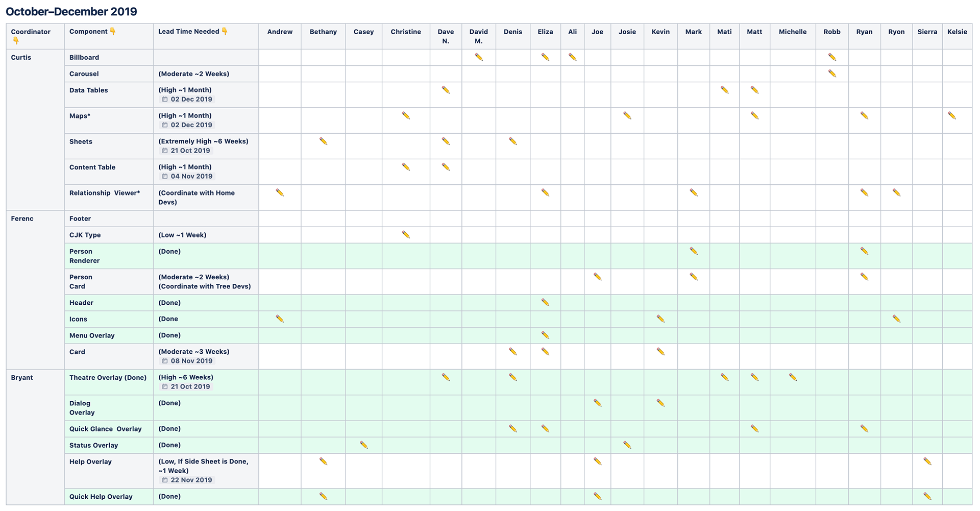Select the Billboard component cell
This screenshot has height=511, width=980.
pyautogui.click(x=109, y=57)
